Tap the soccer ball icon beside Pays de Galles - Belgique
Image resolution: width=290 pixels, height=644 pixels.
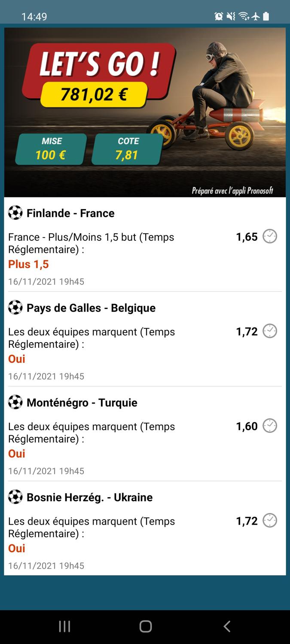tap(15, 307)
